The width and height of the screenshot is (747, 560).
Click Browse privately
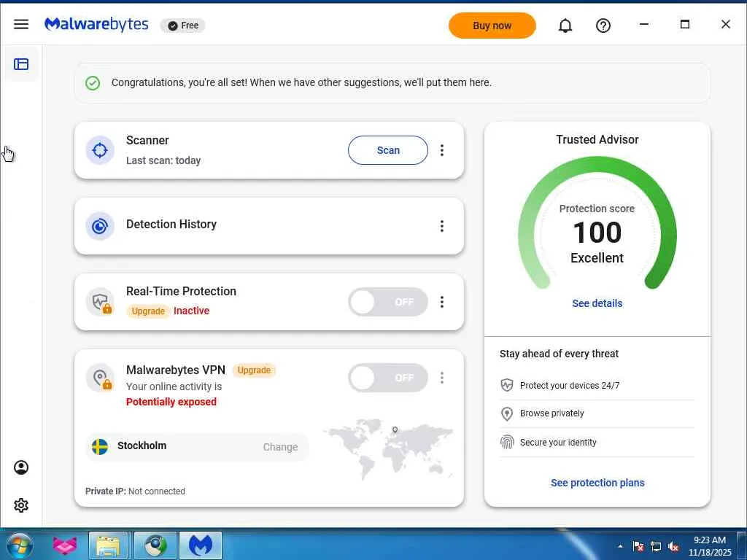coord(551,413)
